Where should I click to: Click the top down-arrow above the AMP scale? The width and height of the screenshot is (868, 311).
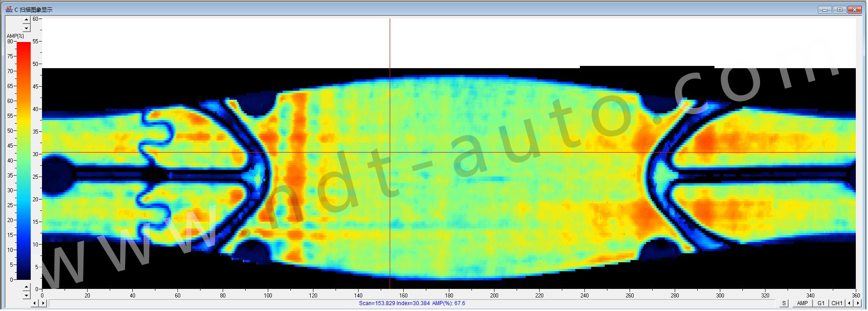26,28
